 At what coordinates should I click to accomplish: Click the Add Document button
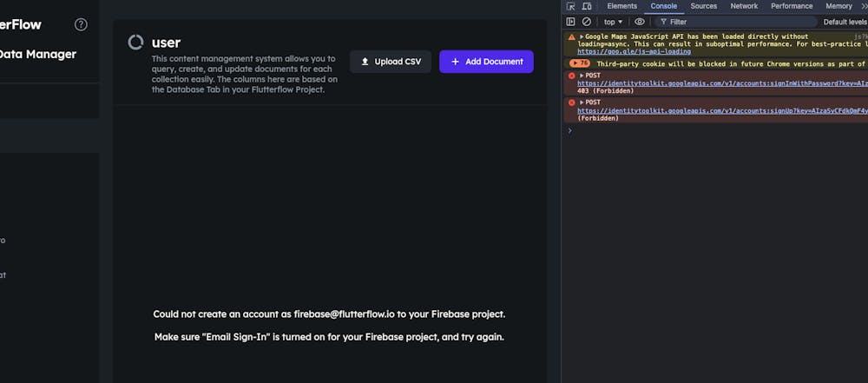click(x=486, y=62)
